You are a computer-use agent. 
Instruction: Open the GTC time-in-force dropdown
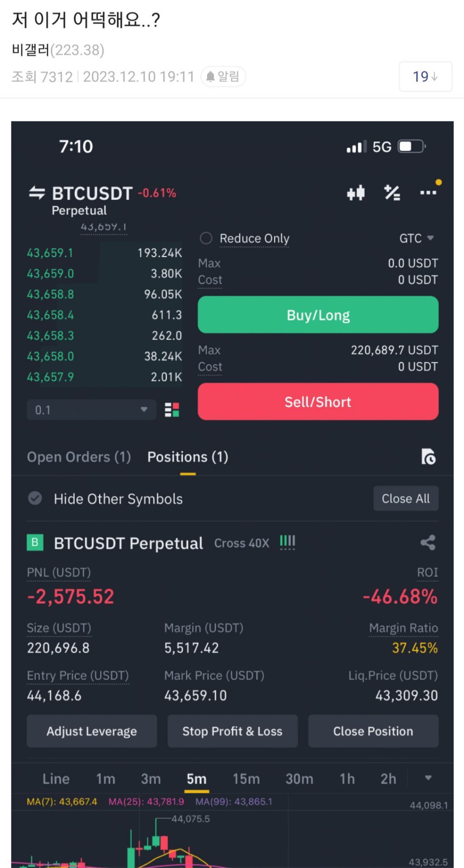[x=416, y=238]
